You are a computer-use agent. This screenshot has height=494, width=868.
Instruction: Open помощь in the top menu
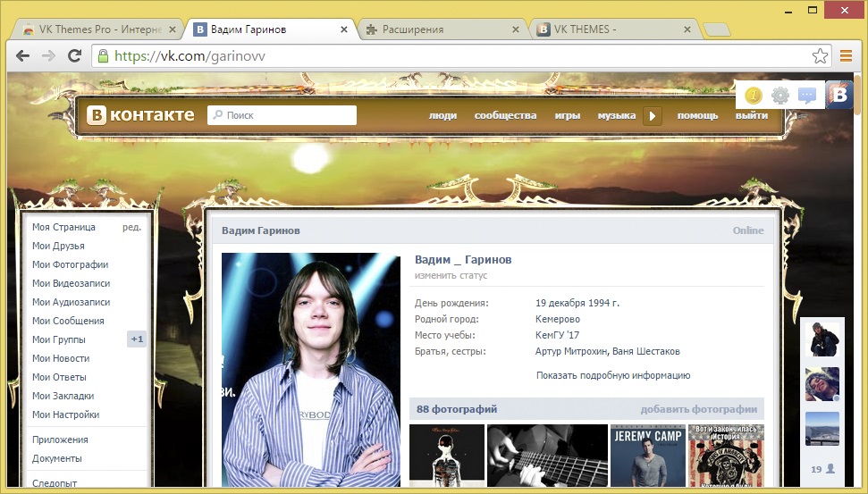[697, 115]
